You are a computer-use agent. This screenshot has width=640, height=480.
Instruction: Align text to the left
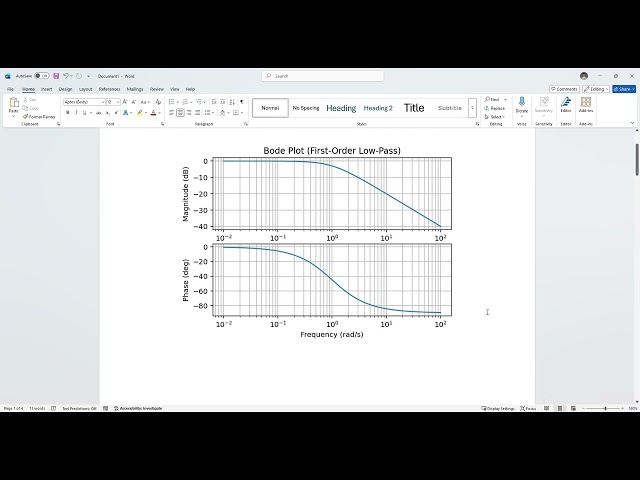point(171,113)
